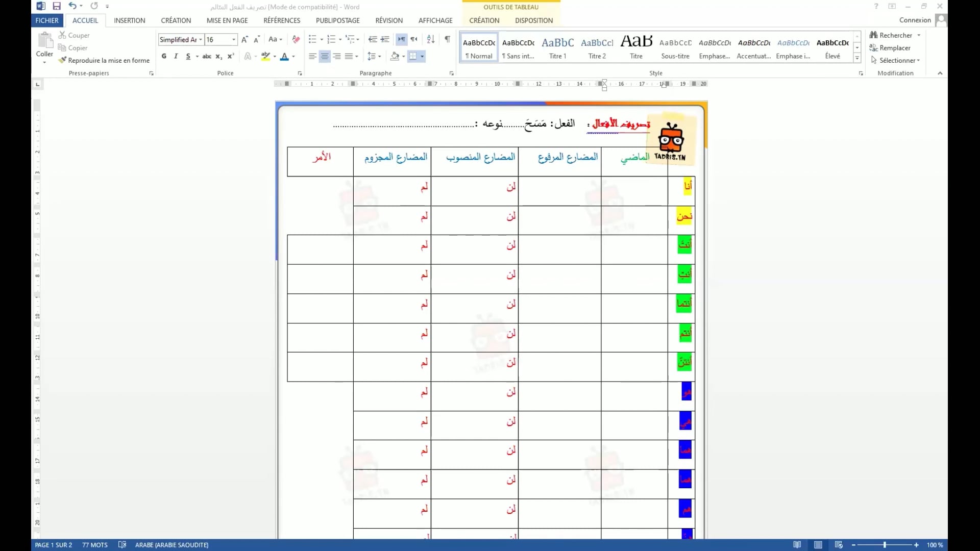
Task: Click the bullet list icon
Action: [312, 39]
